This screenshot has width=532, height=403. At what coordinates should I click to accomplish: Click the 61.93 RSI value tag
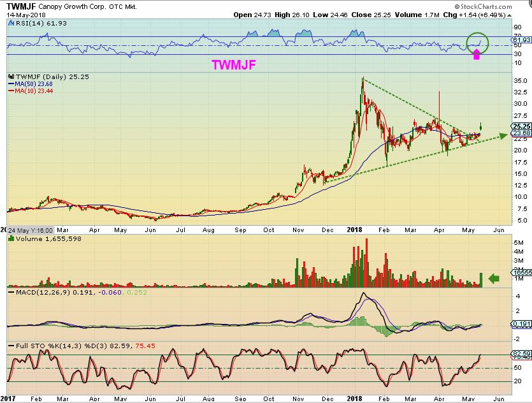click(522, 40)
